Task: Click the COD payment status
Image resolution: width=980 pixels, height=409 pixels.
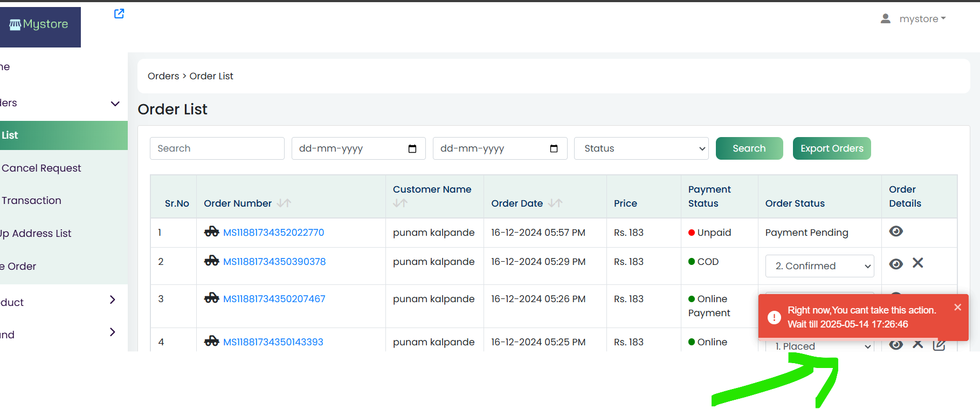Action: tap(703, 262)
